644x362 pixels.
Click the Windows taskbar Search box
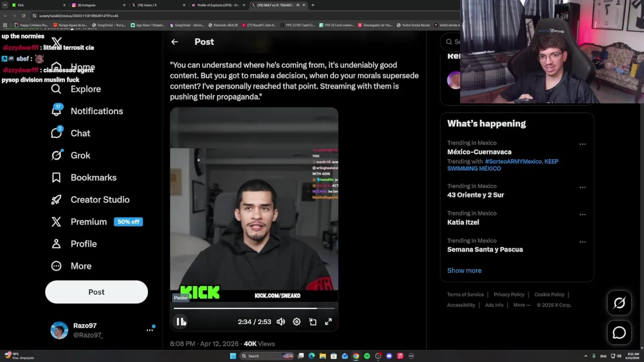click(267, 356)
